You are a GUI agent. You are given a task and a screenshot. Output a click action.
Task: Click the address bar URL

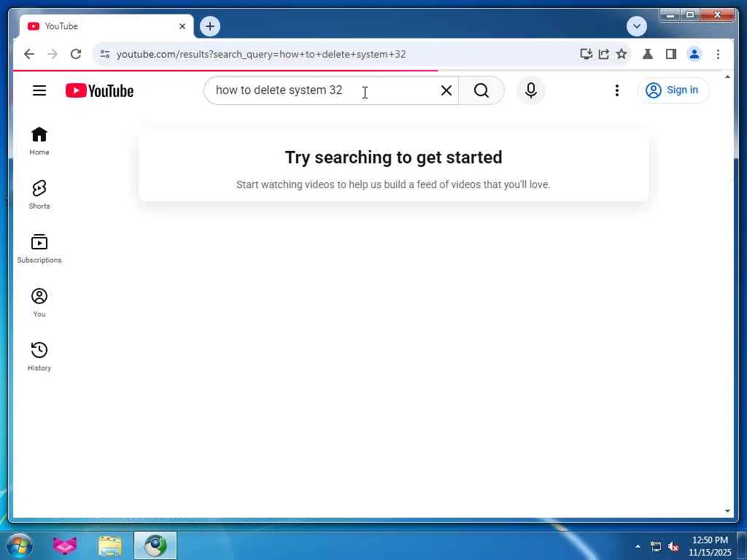261,54
